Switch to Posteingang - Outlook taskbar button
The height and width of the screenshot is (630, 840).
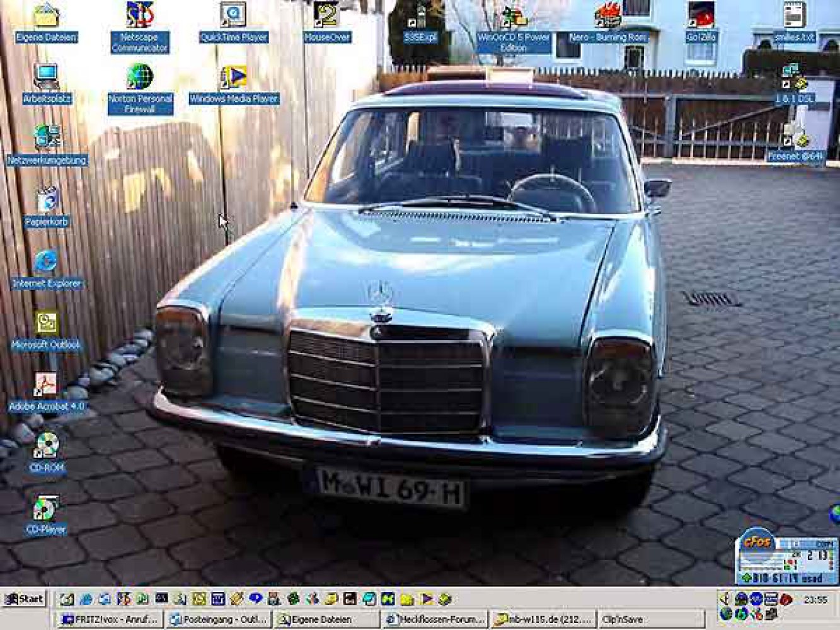point(219,620)
